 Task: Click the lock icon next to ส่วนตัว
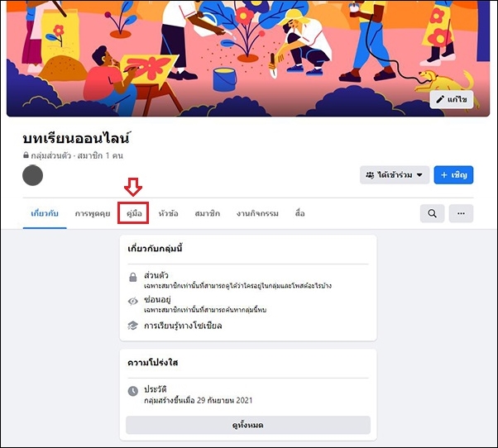[132, 277]
